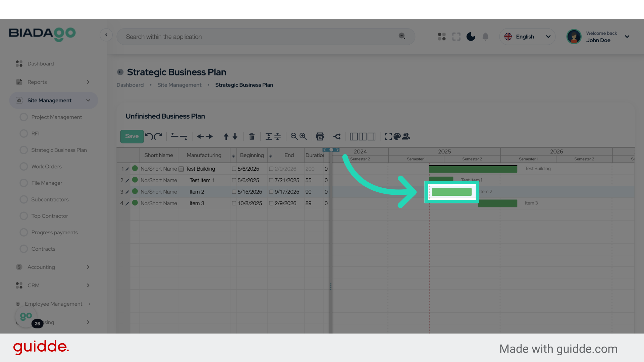Click the Item 2 Gantt bar
644x362 pixels.
click(451, 192)
